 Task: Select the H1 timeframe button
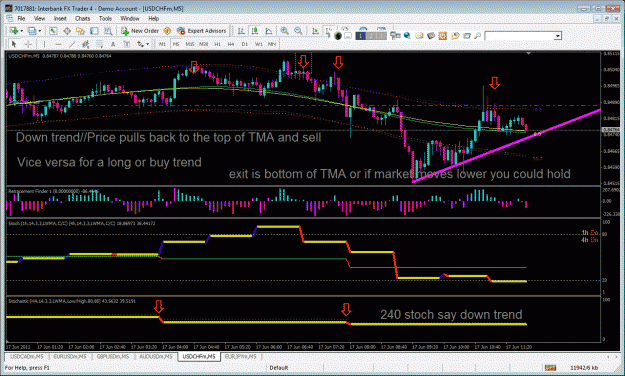pyautogui.click(x=217, y=44)
